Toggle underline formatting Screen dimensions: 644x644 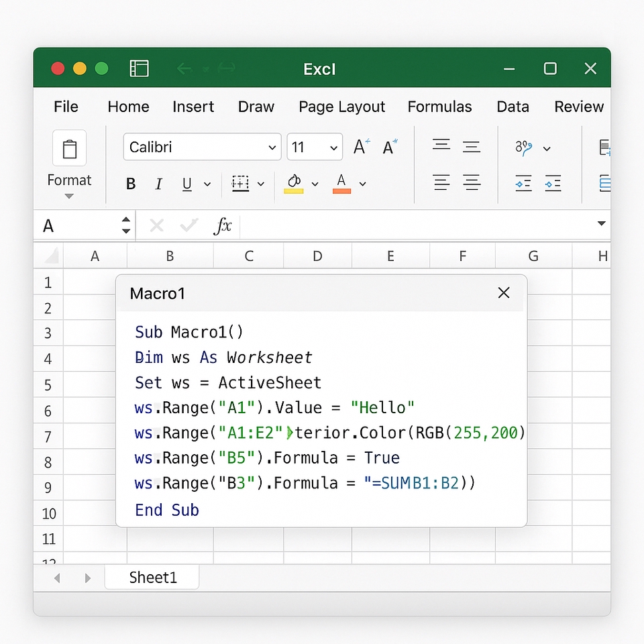(187, 184)
